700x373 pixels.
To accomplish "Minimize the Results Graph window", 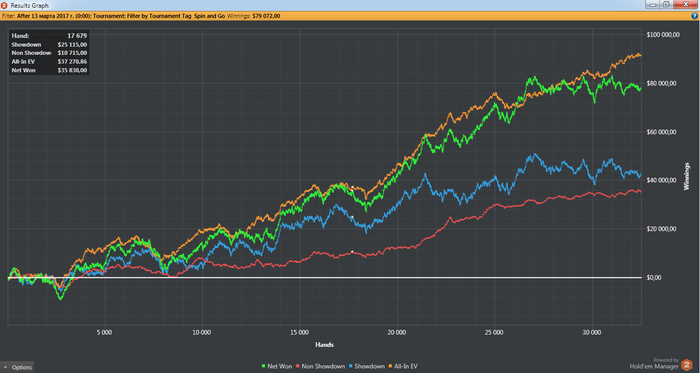I will [x=652, y=4].
